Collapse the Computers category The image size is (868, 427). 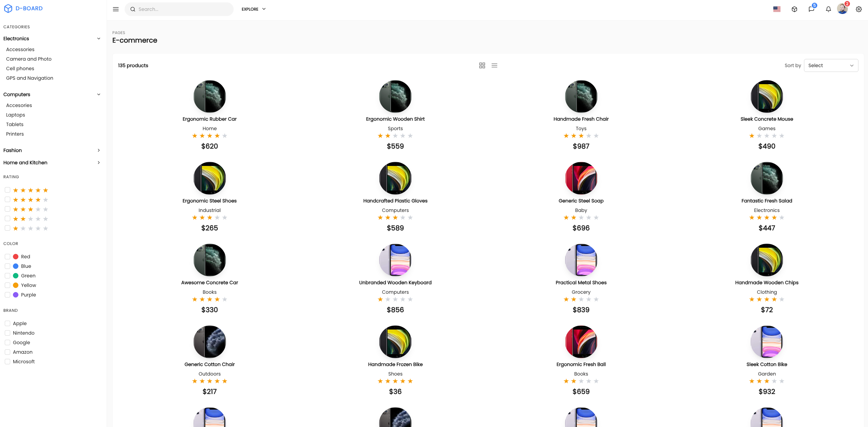pyautogui.click(x=52, y=94)
